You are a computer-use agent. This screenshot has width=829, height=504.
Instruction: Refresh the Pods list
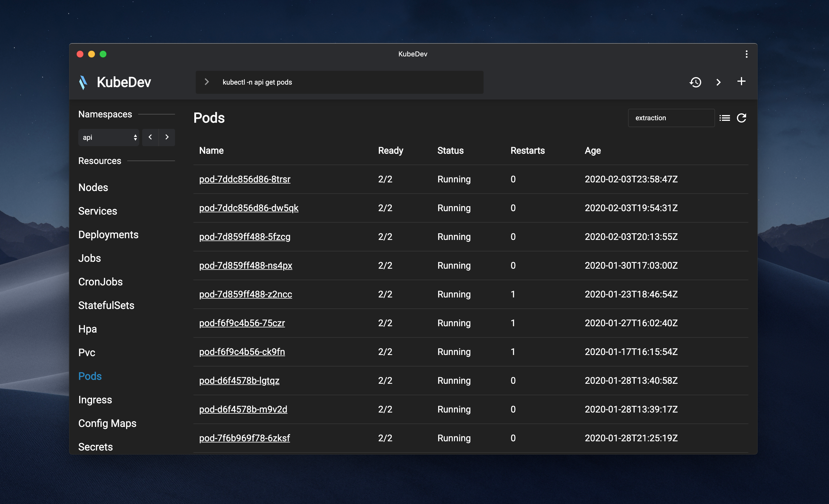pyautogui.click(x=741, y=118)
